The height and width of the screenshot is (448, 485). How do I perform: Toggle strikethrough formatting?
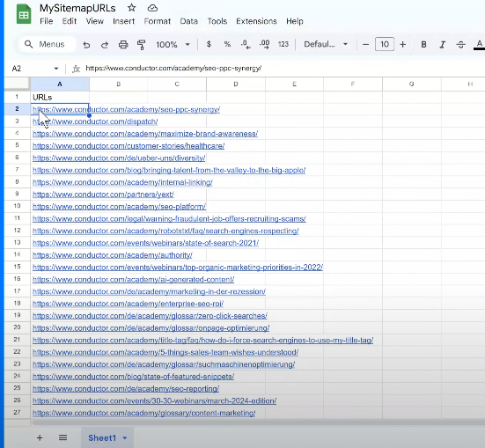(461, 45)
